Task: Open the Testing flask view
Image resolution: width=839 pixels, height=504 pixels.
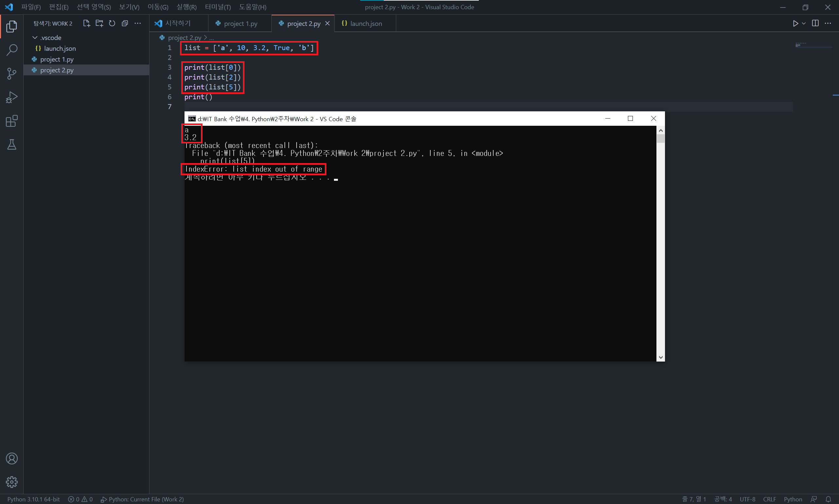Action: click(x=11, y=145)
